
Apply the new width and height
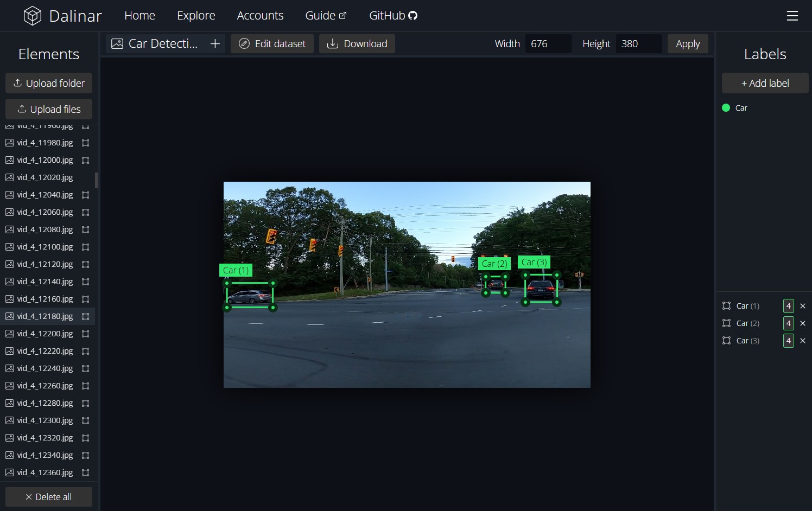(688, 43)
